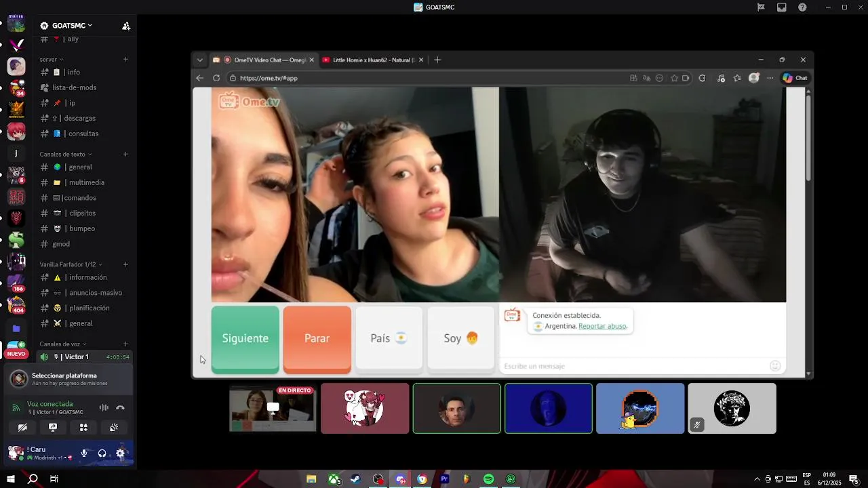The image size is (868, 488).
Task: Open emoji picker in chat box
Action: pos(775,366)
